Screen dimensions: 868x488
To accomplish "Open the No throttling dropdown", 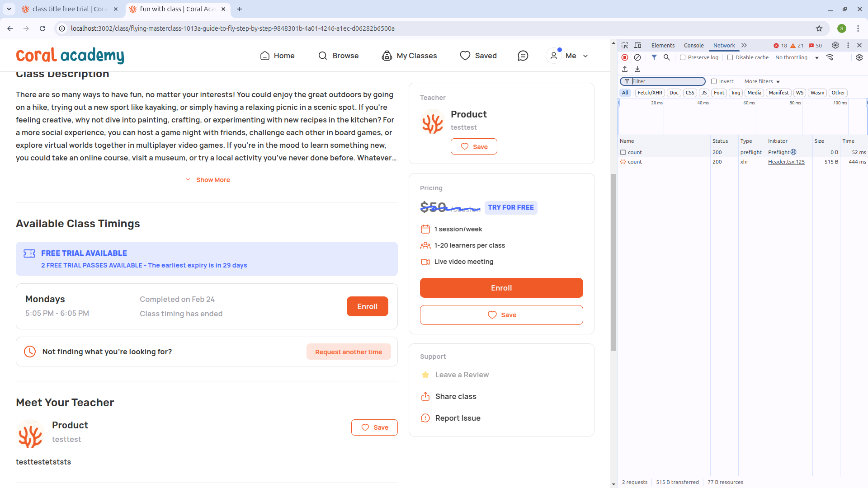I will pyautogui.click(x=797, y=57).
